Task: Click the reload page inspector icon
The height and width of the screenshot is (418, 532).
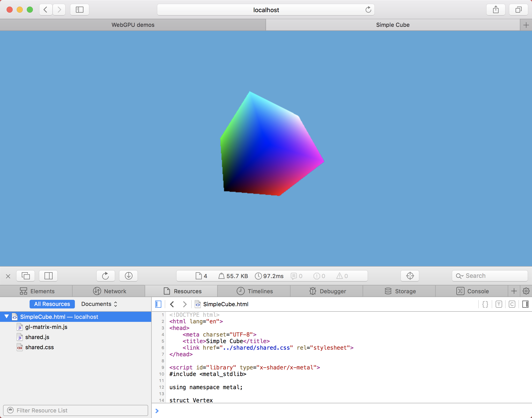Action: (105, 276)
